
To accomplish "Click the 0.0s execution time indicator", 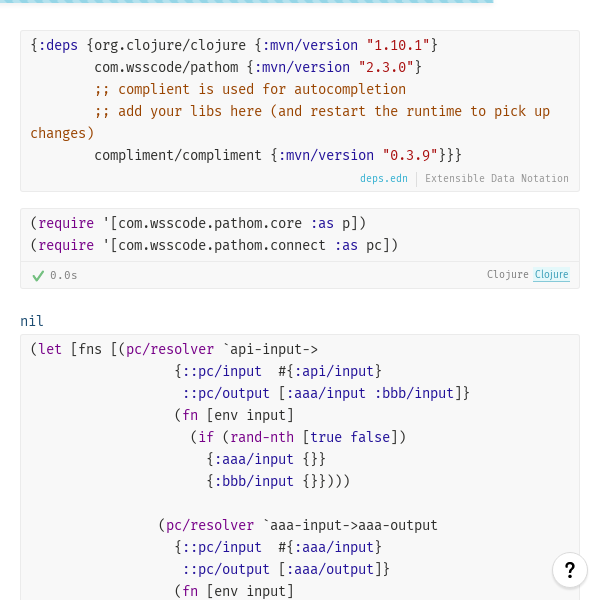I will 64,276.
